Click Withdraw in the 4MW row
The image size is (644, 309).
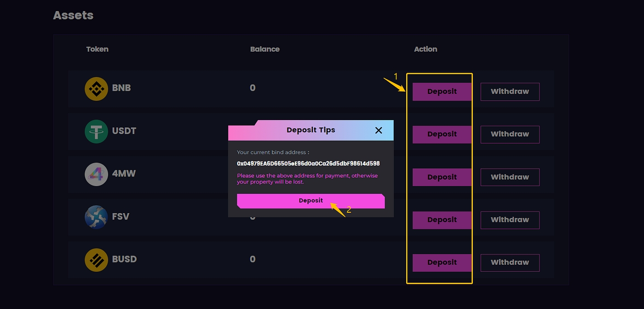510,177
